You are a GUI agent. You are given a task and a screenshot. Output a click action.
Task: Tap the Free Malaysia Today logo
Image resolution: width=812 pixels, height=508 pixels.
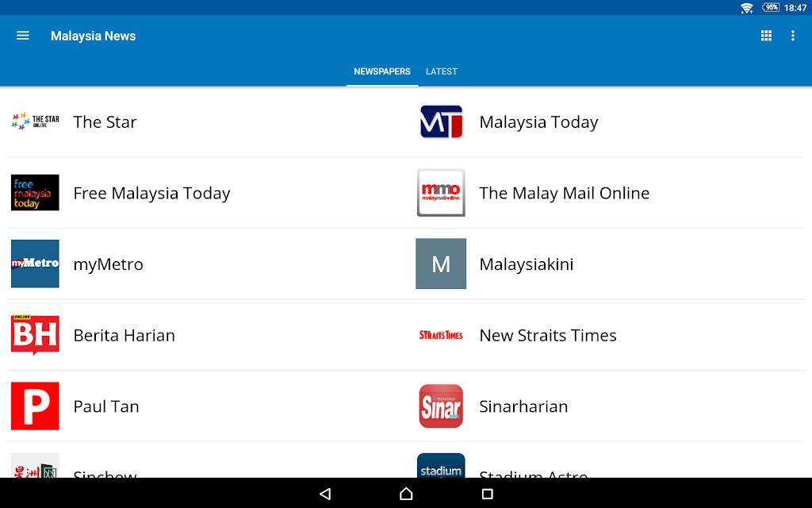click(x=35, y=193)
